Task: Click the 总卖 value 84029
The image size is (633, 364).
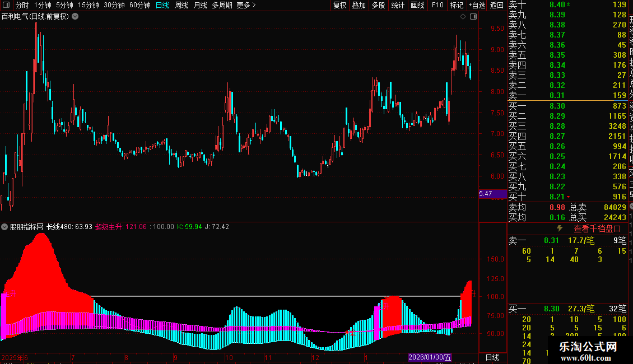Action: (615, 207)
